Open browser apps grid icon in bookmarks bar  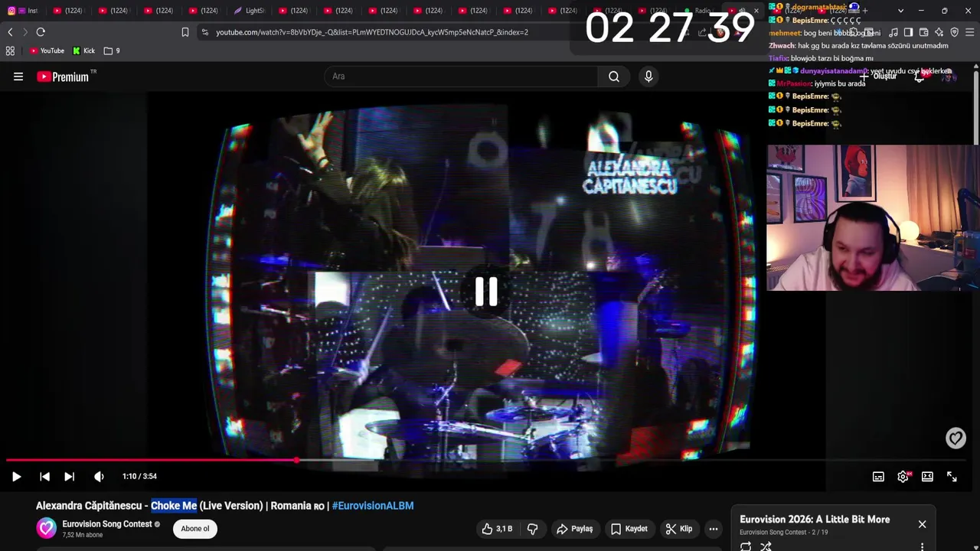click(10, 51)
